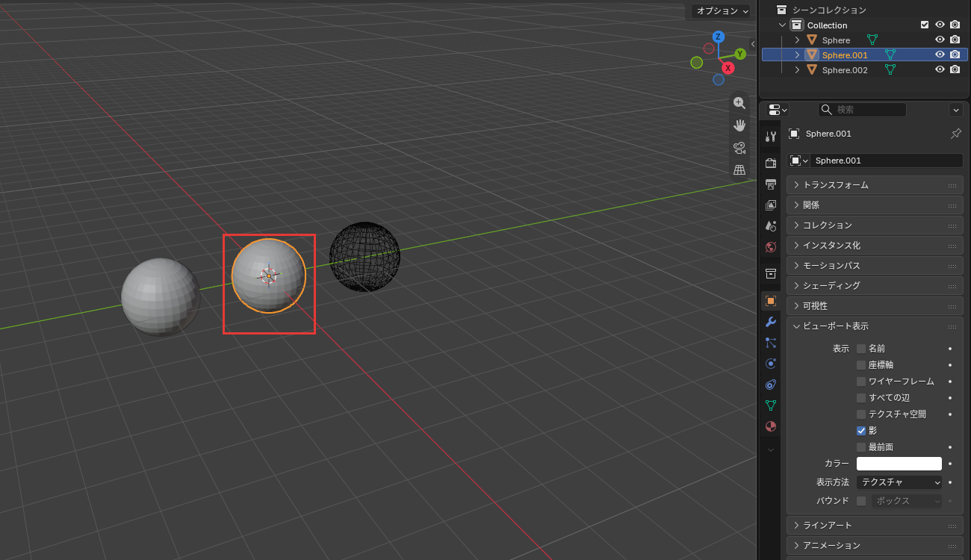Viewport: 971px width, 560px height.
Task: Click the white カラー color swatch
Action: coord(899,464)
